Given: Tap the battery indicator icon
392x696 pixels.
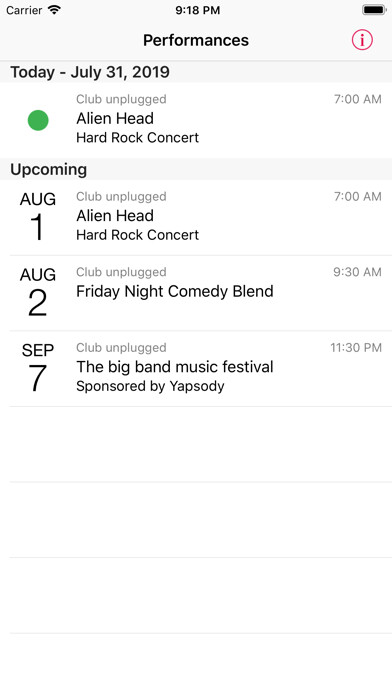Looking at the screenshot, I should click(374, 10).
